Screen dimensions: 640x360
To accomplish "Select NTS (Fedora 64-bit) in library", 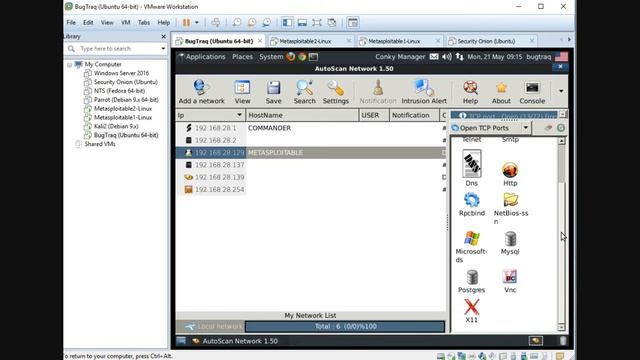I will pos(119,91).
